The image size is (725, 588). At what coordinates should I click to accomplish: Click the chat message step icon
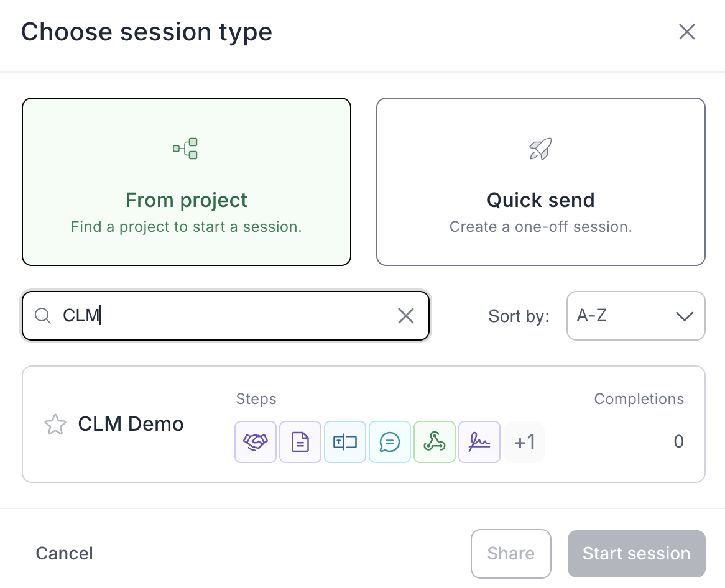click(390, 442)
